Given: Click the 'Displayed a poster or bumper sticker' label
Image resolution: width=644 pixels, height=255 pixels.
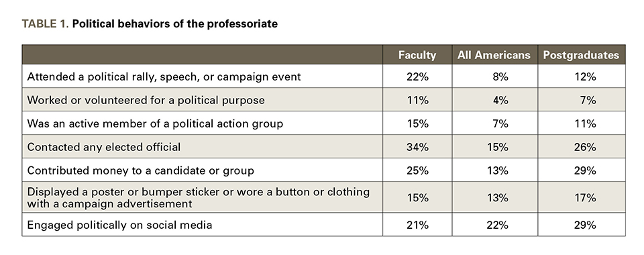Looking at the screenshot, I should 199,197.
